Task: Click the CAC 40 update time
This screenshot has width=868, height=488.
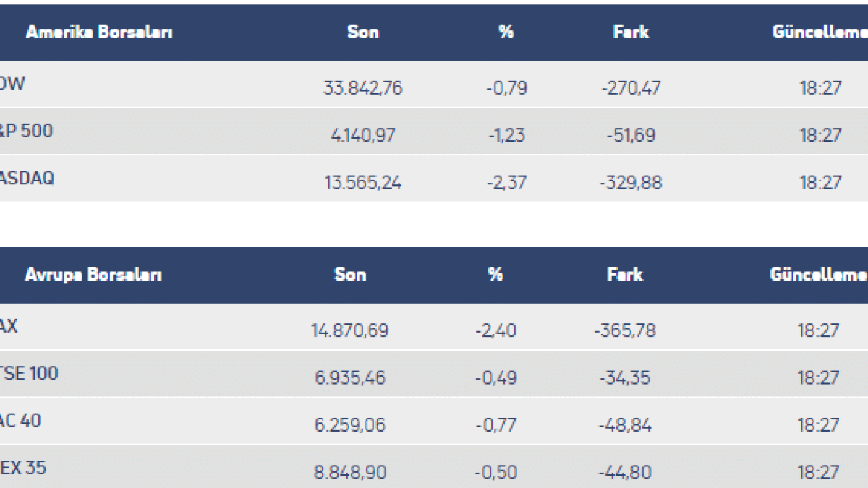Action: 818,425
